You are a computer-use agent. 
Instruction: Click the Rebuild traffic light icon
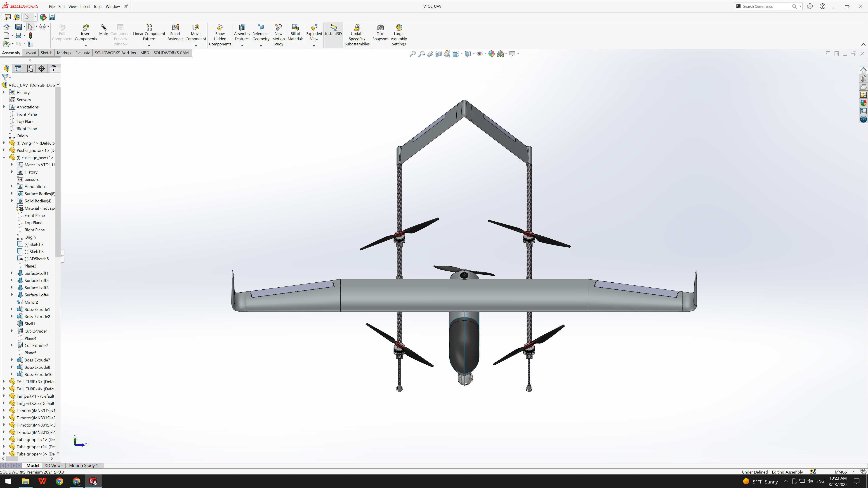(x=30, y=35)
